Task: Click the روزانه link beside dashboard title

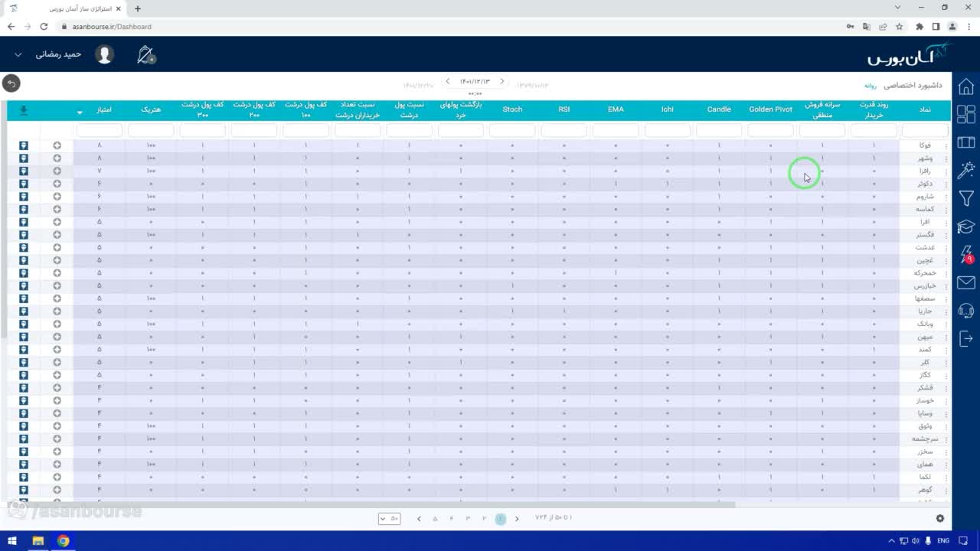Action: pyautogui.click(x=870, y=86)
